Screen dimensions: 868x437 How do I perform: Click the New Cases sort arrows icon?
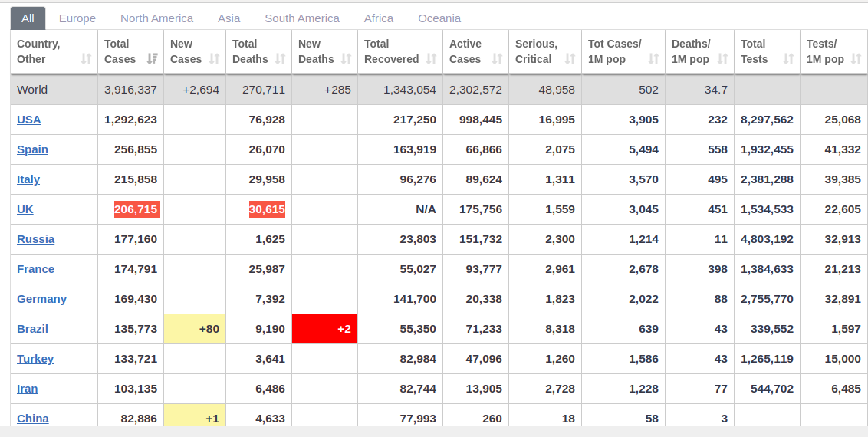pos(214,58)
